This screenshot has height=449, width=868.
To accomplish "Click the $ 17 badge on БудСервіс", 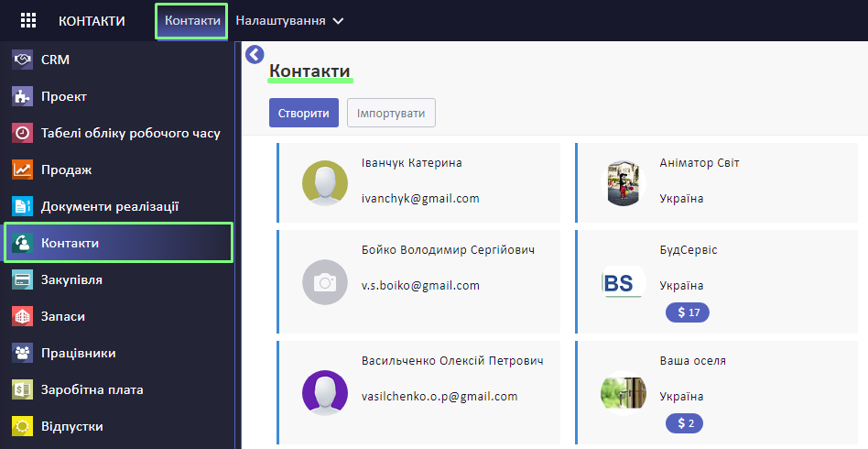I will (688, 312).
